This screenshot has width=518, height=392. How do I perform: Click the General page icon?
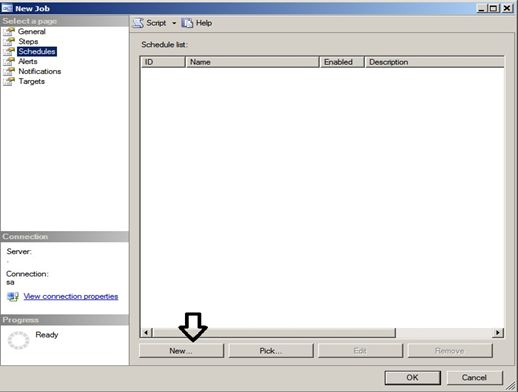[9, 31]
